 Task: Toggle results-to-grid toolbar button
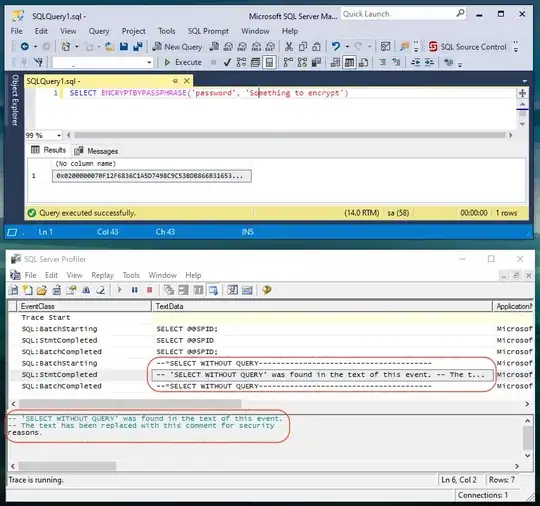[350, 62]
